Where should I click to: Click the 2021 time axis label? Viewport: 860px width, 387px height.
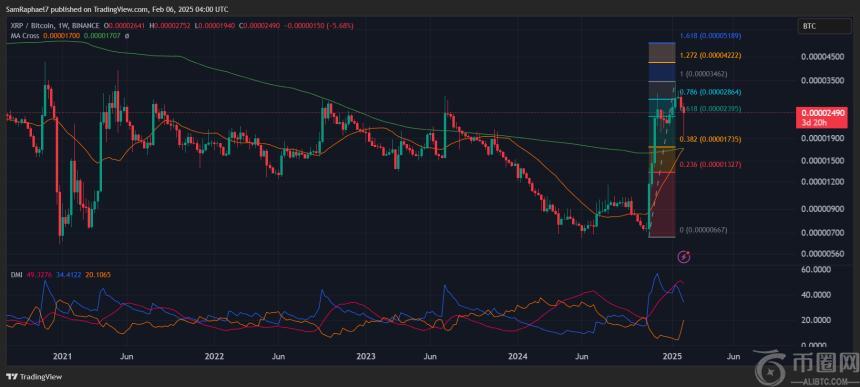click(63, 356)
